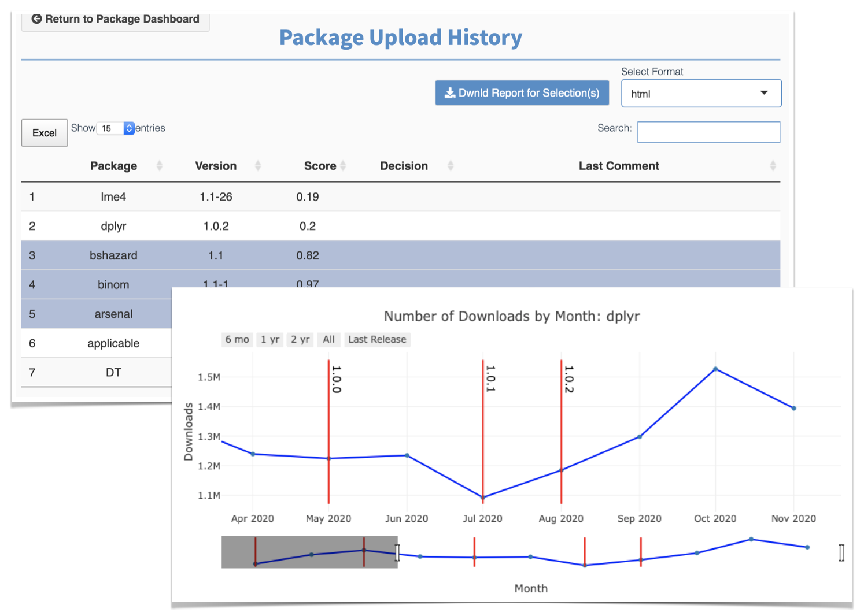Click Return to Package Dashboard button
Screen dimensions: 864x616
click(x=116, y=20)
